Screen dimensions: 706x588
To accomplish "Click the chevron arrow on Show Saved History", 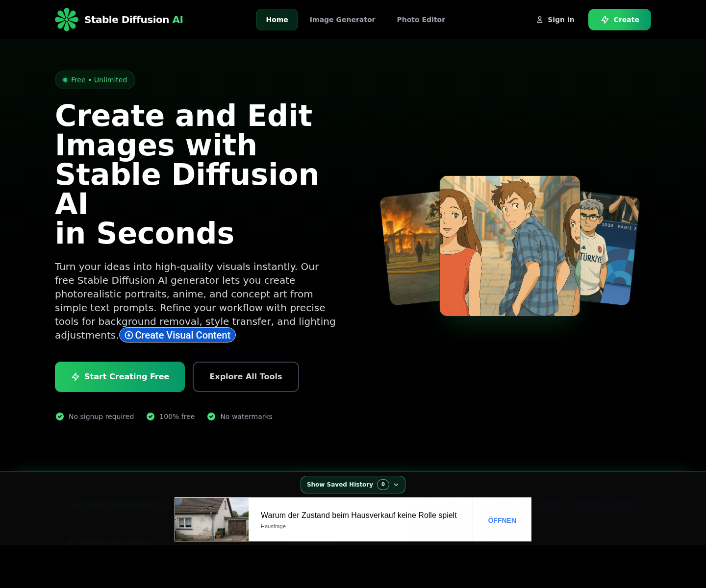I will 396,485.
